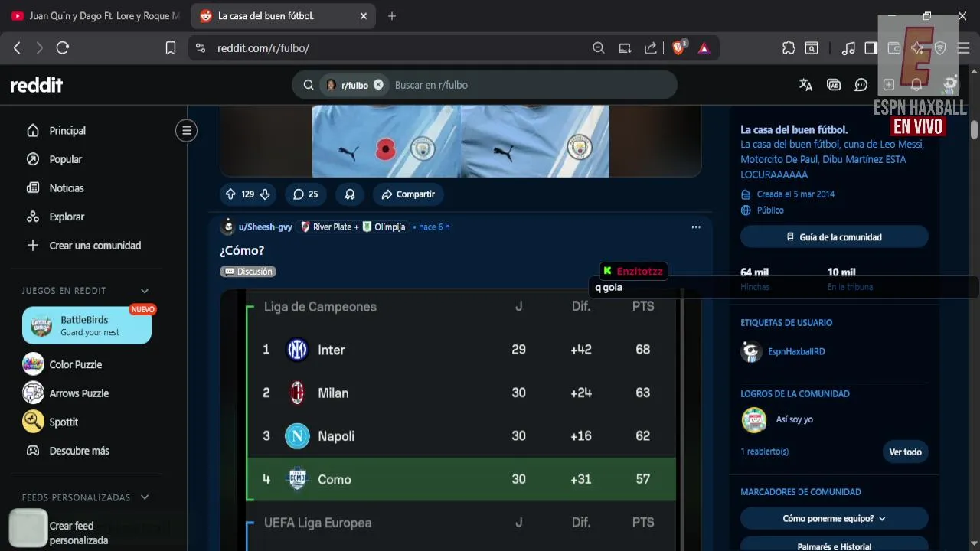Collapse the left navigation with hamburger button
Screen dimensions: 980x551
pos(186,131)
